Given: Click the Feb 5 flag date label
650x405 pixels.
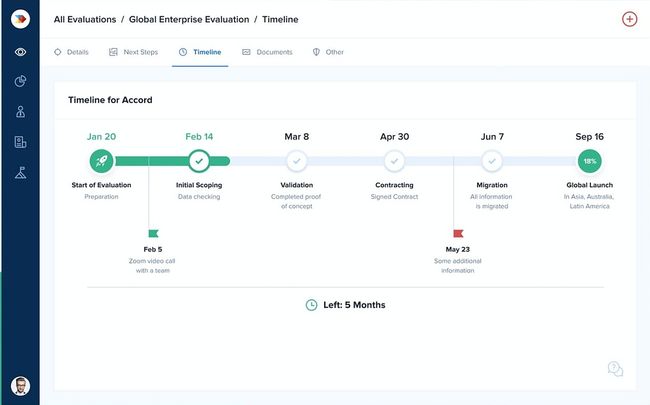Looking at the screenshot, I should coord(153,249).
